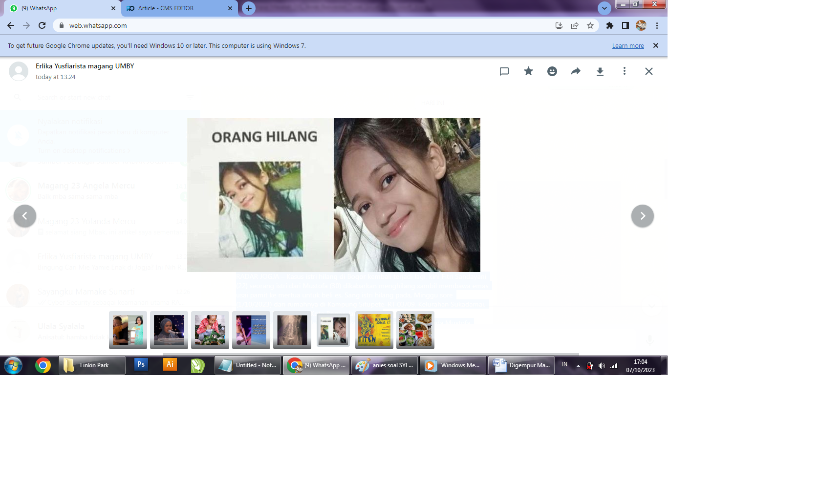The width and height of the screenshot is (820, 504).
Task: Open thumbnail of man and woman in teal
Action: [128, 330]
